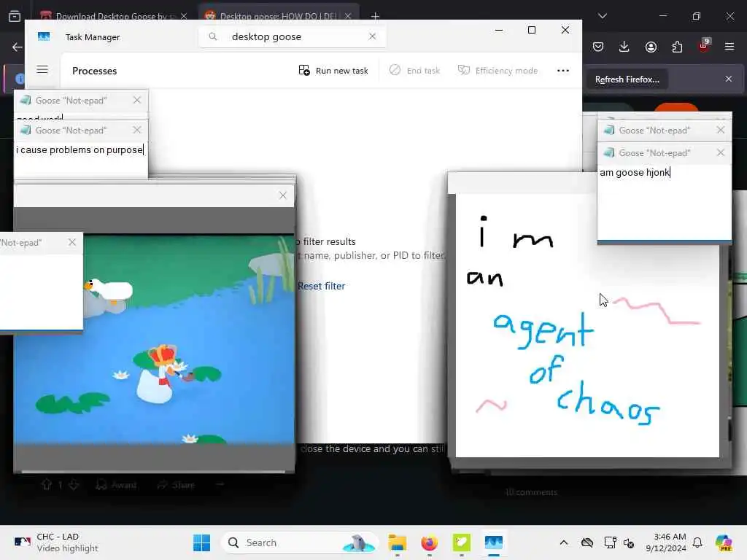Open Windows Start menu

pyautogui.click(x=201, y=542)
